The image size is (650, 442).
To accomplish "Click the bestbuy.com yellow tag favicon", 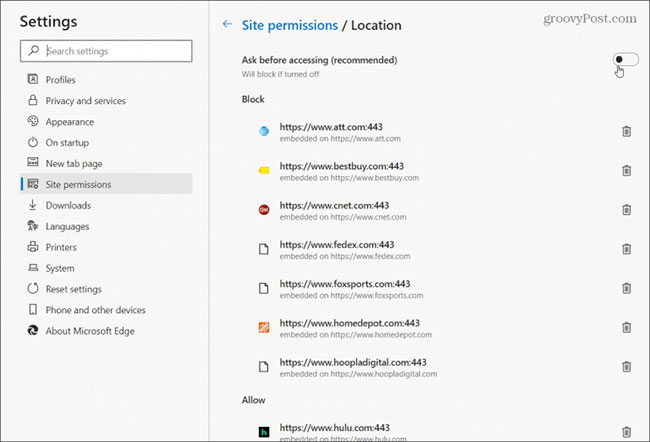I will pyautogui.click(x=264, y=170).
